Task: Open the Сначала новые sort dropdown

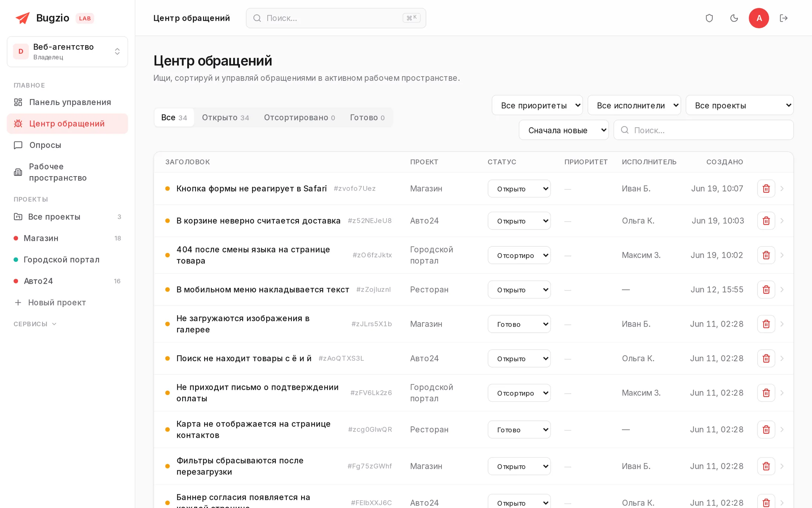Action: (x=563, y=130)
